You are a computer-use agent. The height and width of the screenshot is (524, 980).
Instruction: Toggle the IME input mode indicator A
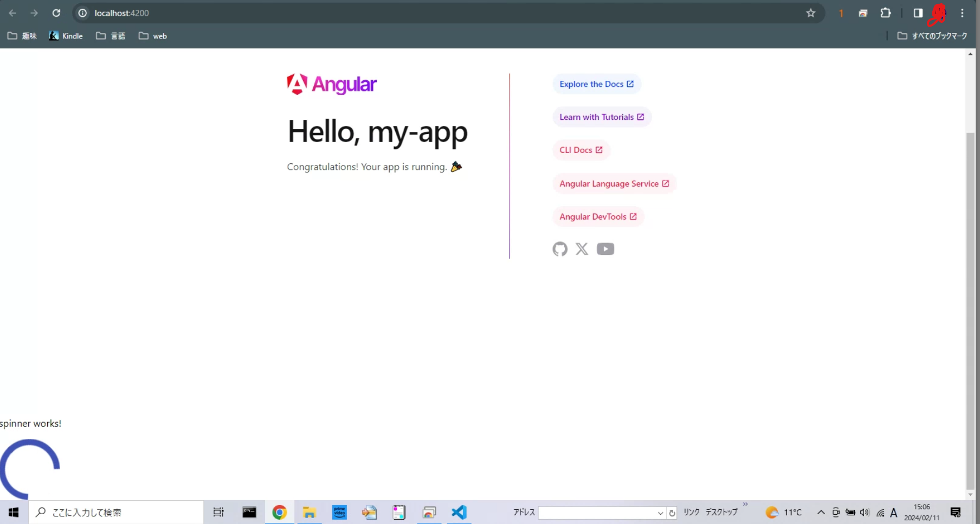click(894, 513)
